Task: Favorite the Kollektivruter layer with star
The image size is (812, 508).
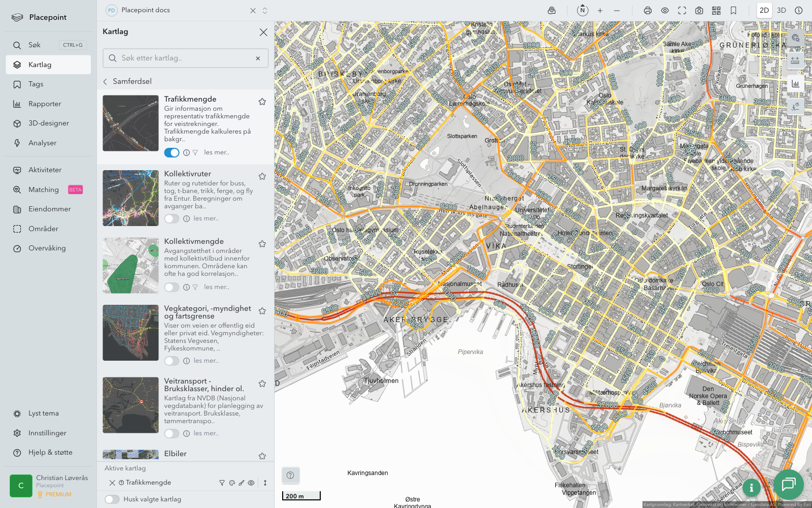Action: tap(262, 176)
